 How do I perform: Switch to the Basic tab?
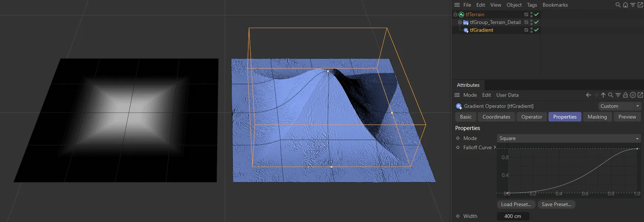click(466, 117)
